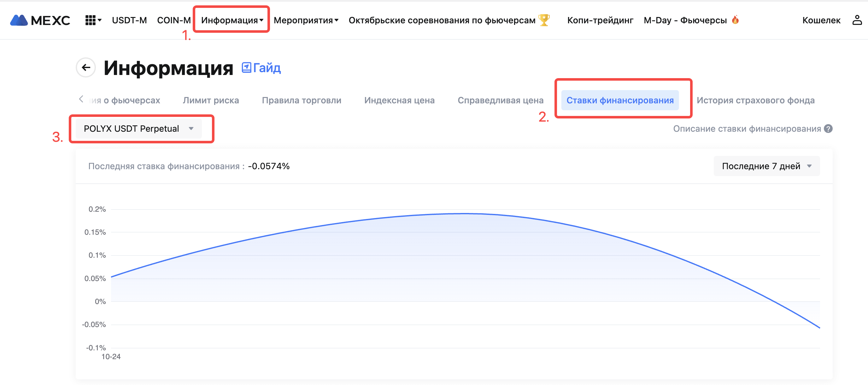Expand the Мероприятия menu
The width and height of the screenshot is (868, 385).
306,20
